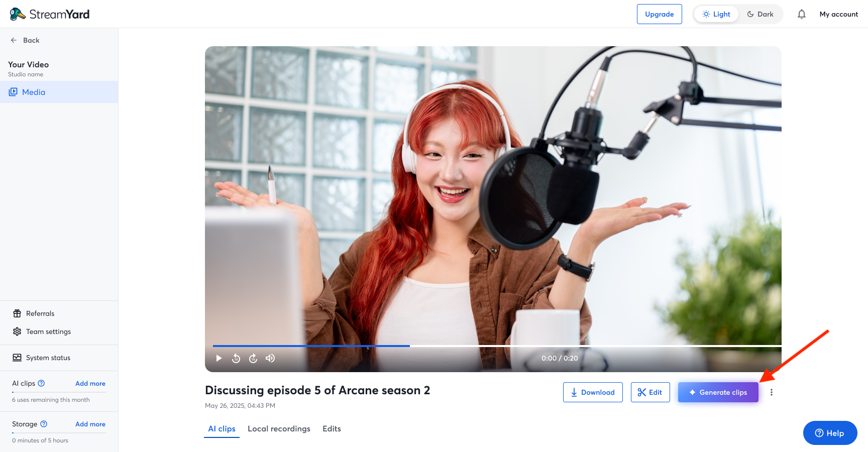
Task: Check System status
Action: (x=48, y=358)
